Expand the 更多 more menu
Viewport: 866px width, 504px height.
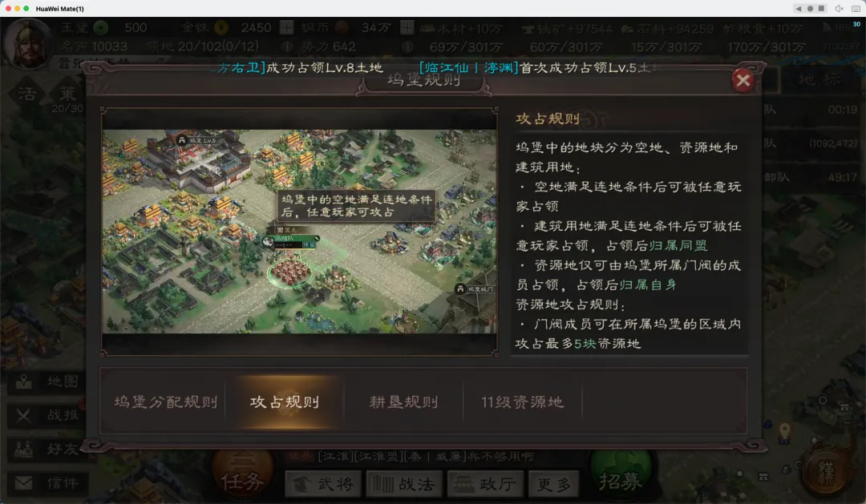(x=553, y=484)
